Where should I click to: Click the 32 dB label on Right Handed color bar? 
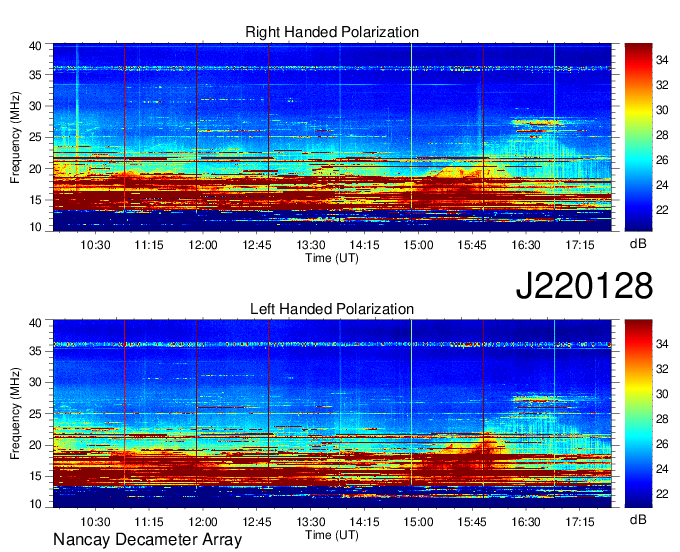point(662,85)
